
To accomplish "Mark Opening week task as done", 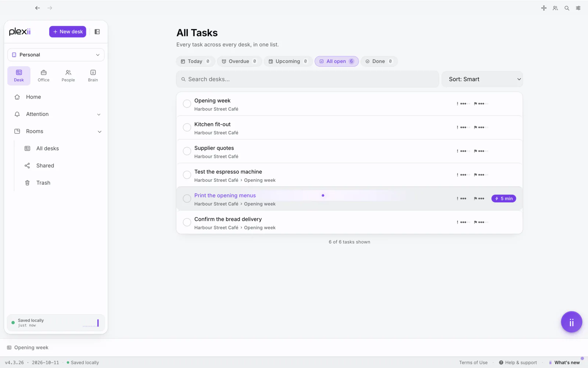I will (187, 104).
